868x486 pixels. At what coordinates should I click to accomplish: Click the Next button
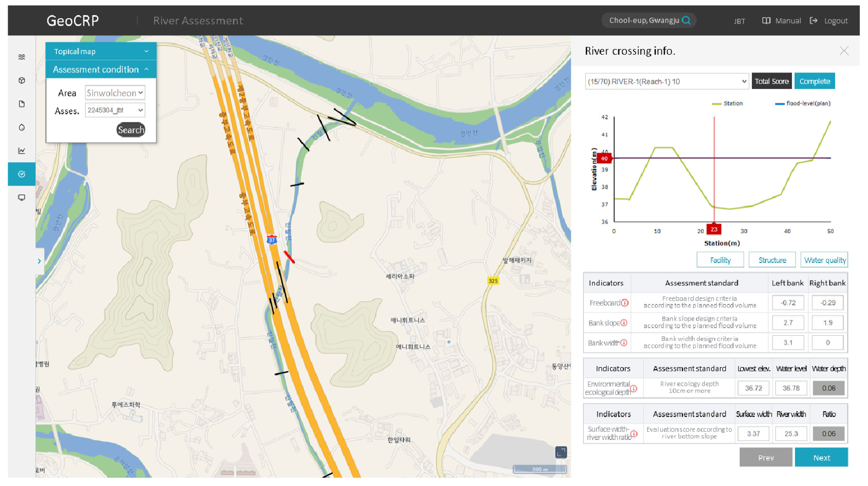click(x=821, y=458)
